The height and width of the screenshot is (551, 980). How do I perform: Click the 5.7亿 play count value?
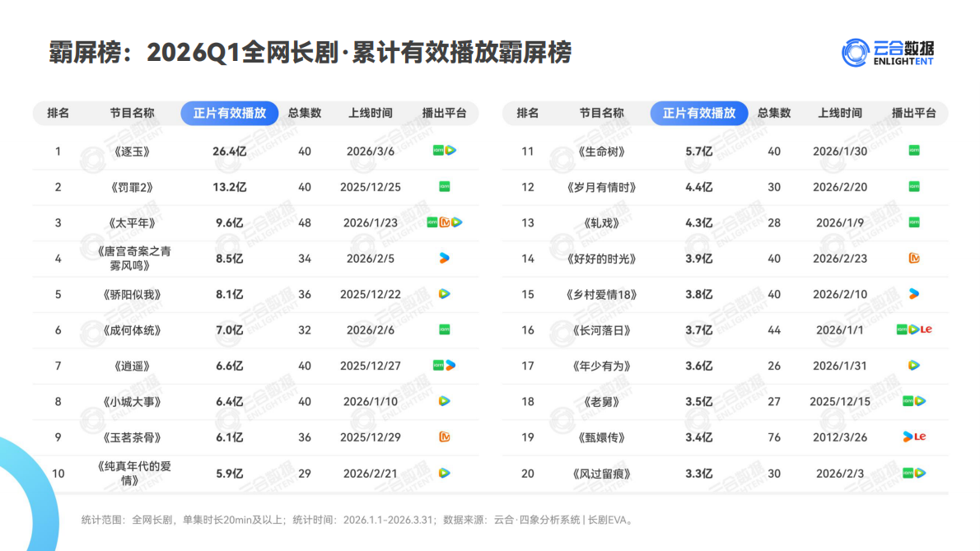pyautogui.click(x=698, y=152)
